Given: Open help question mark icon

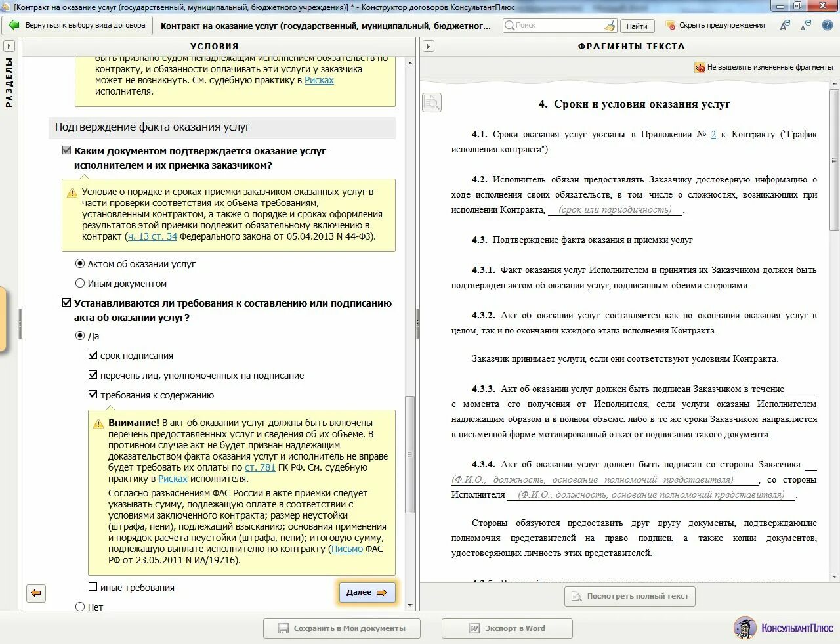Looking at the screenshot, I should (x=826, y=24).
